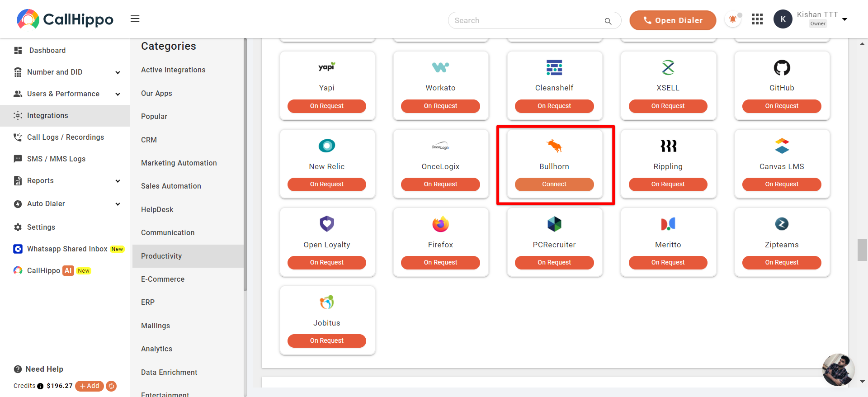This screenshot has height=397, width=868.
Task: Click the Jobitus logo icon
Action: point(327,302)
